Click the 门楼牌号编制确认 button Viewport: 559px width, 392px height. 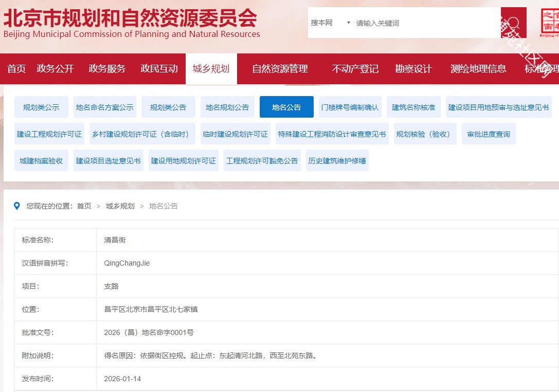[x=350, y=107]
